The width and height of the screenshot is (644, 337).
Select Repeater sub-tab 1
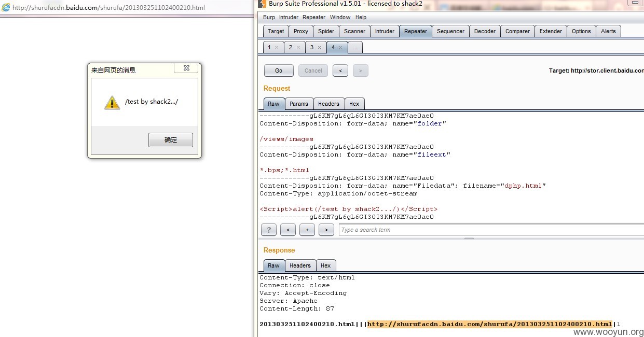[269, 47]
